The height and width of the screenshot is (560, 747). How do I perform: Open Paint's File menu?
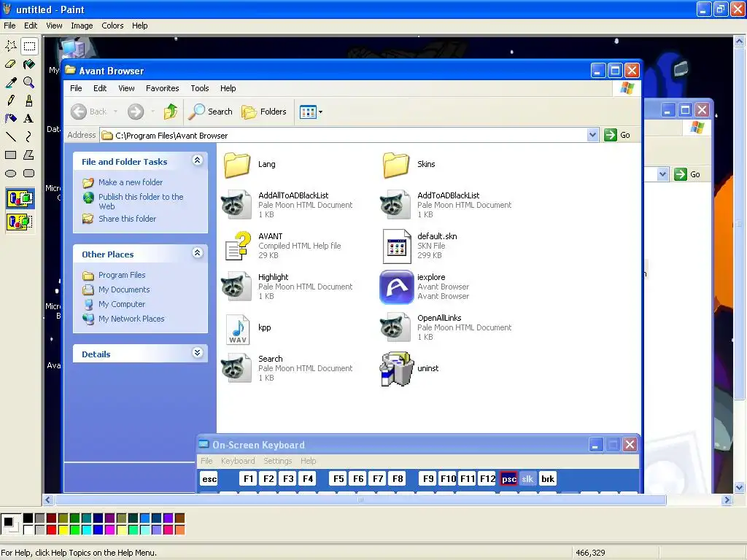[x=9, y=26]
